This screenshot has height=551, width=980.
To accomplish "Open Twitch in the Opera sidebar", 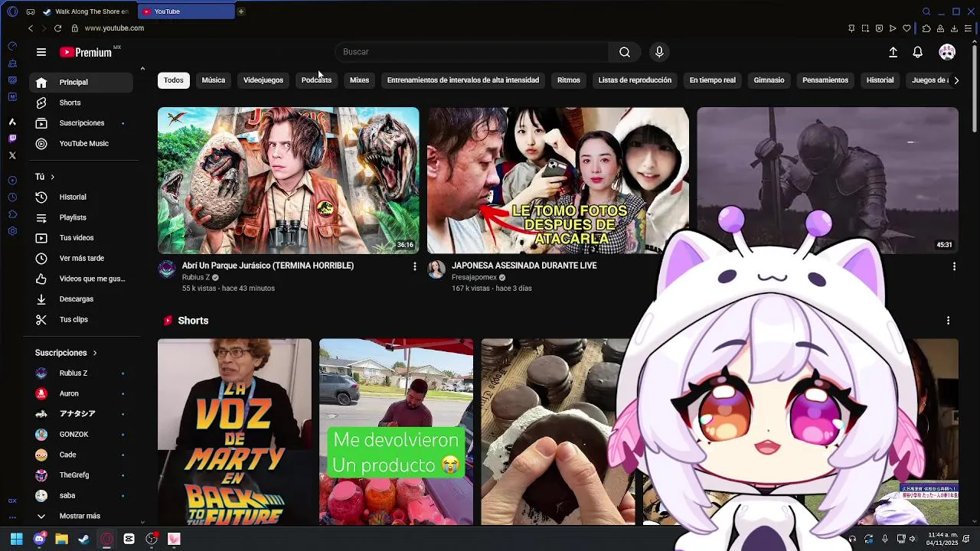I will coord(12,139).
